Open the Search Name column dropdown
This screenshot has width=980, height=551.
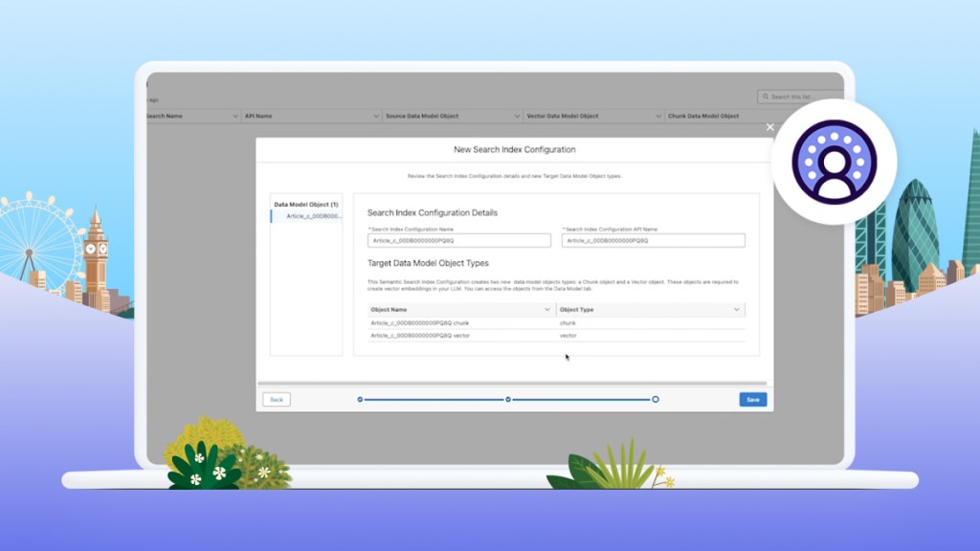click(x=235, y=116)
